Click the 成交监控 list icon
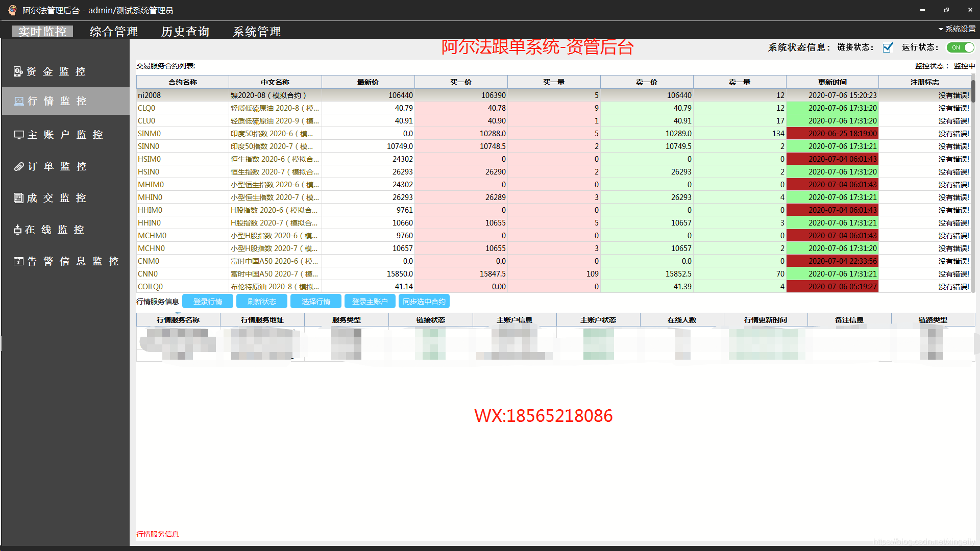This screenshot has width=980, height=551. [18, 198]
